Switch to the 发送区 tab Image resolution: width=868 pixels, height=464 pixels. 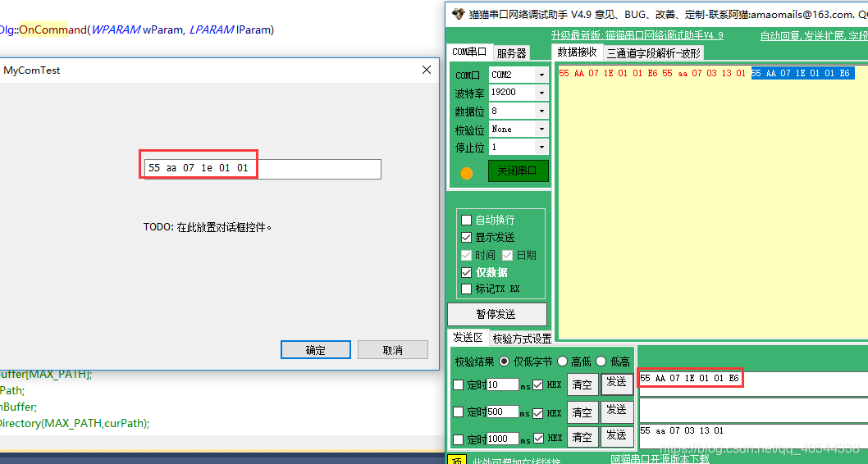tap(468, 338)
